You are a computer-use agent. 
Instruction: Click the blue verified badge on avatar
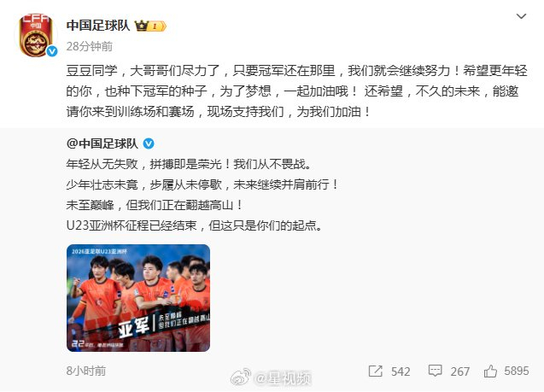tap(52, 51)
